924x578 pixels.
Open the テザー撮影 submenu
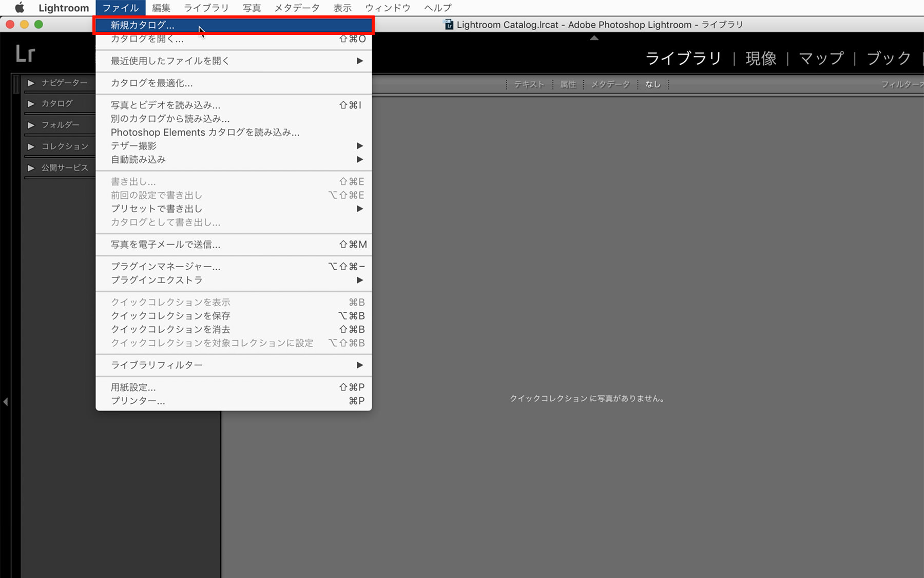pos(234,146)
